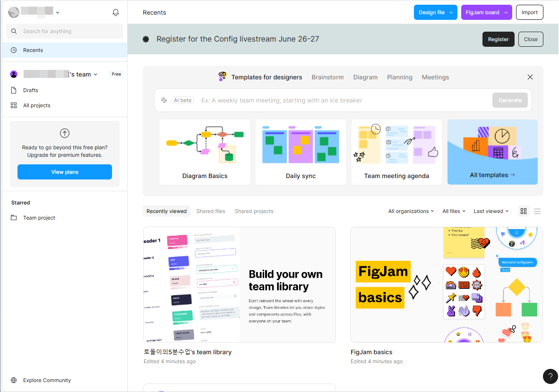
Task: Select Templates for designers tab
Action: (x=267, y=77)
